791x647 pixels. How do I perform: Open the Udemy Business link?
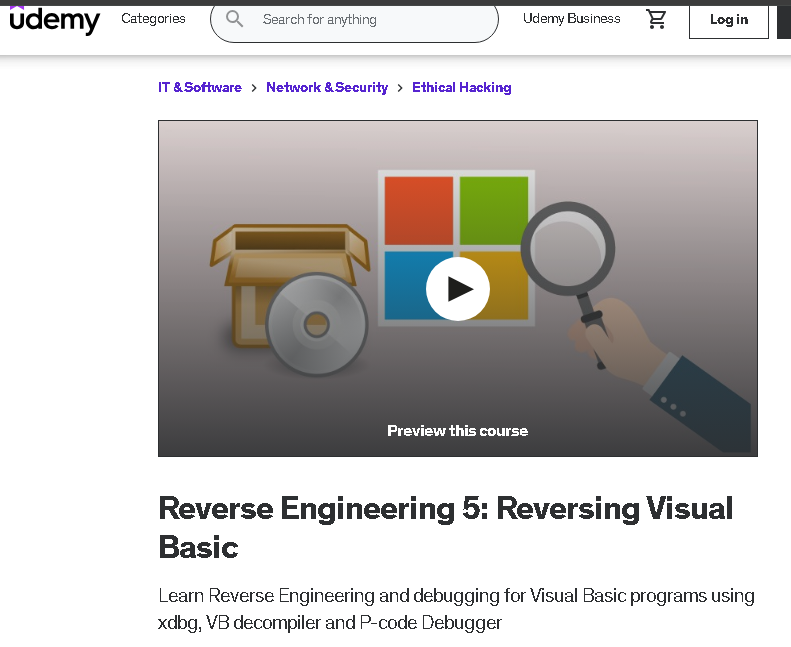[x=572, y=19]
